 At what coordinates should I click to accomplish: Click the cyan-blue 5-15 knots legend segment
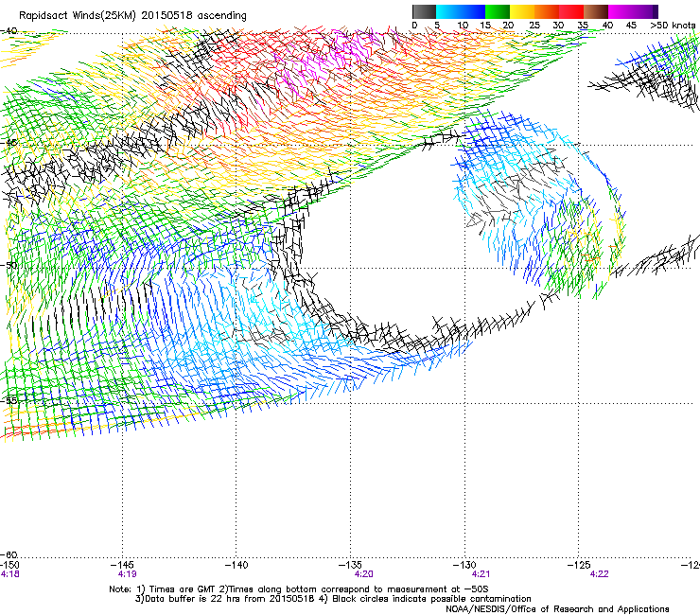click(x=461, y=11)
